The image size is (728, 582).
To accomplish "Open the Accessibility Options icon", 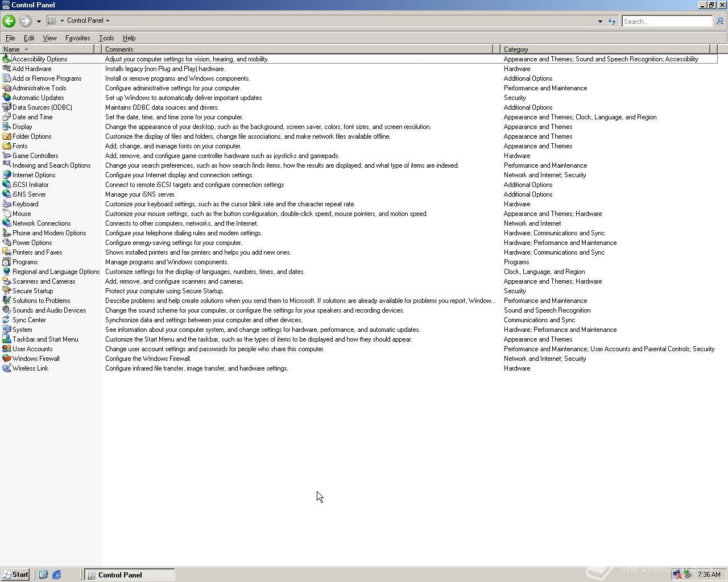I will point(7,59).
